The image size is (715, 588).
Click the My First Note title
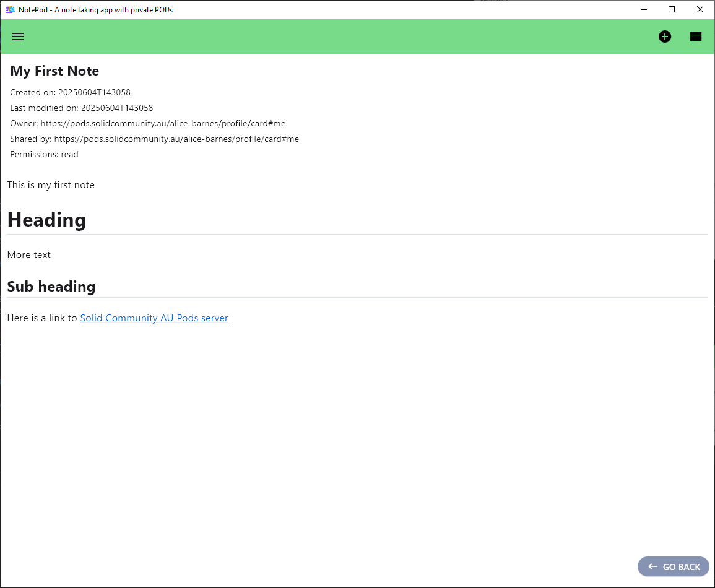(54, 71)
